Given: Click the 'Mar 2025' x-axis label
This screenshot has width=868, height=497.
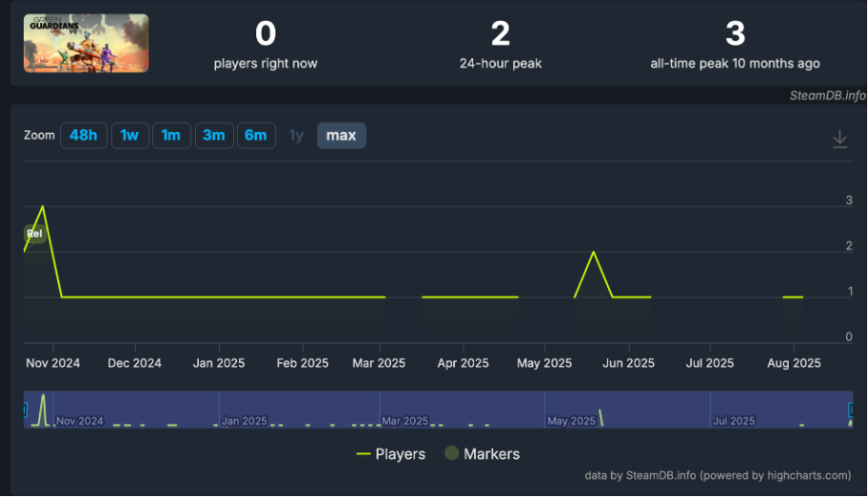Looking at the screenshot, I should [x=380, y=363].
